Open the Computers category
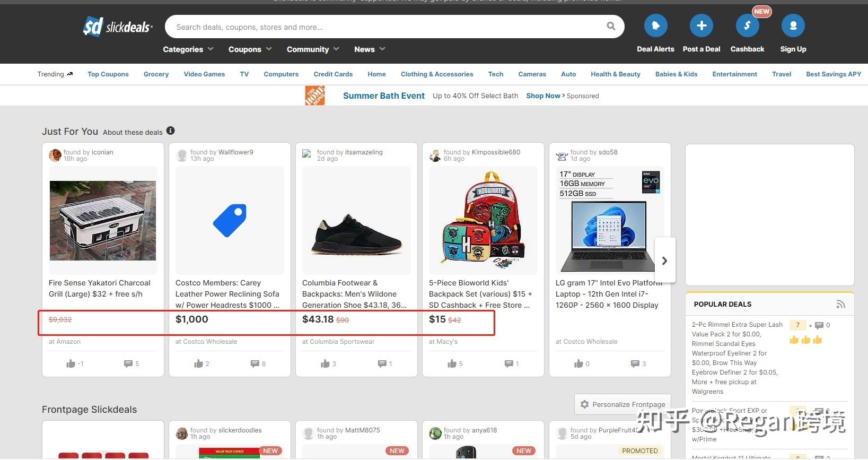This screenshot has width=868, height=460. click(281, 74)
